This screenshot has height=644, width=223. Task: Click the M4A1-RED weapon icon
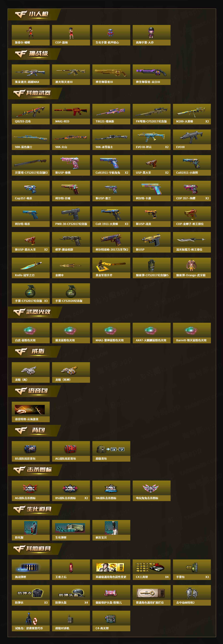(x=71, y=111)
